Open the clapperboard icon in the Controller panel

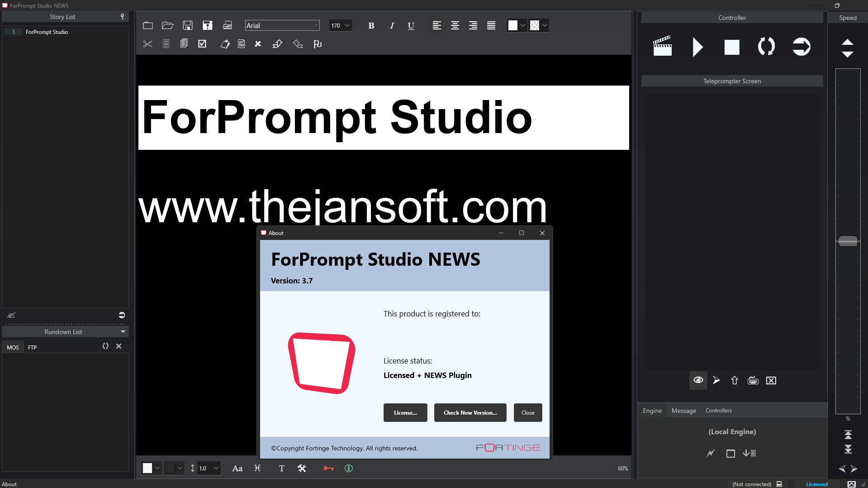coord(662,47)
